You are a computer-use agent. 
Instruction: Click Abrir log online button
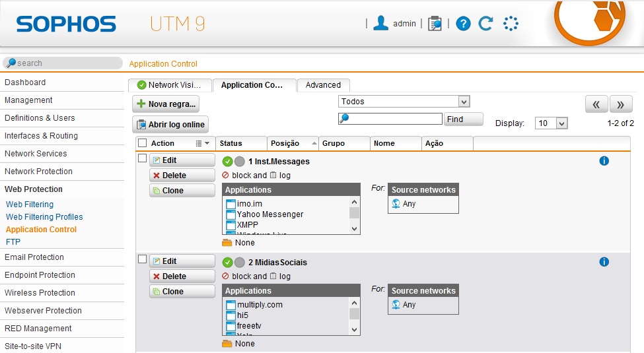pyautogui.click(x=170, y=124)
